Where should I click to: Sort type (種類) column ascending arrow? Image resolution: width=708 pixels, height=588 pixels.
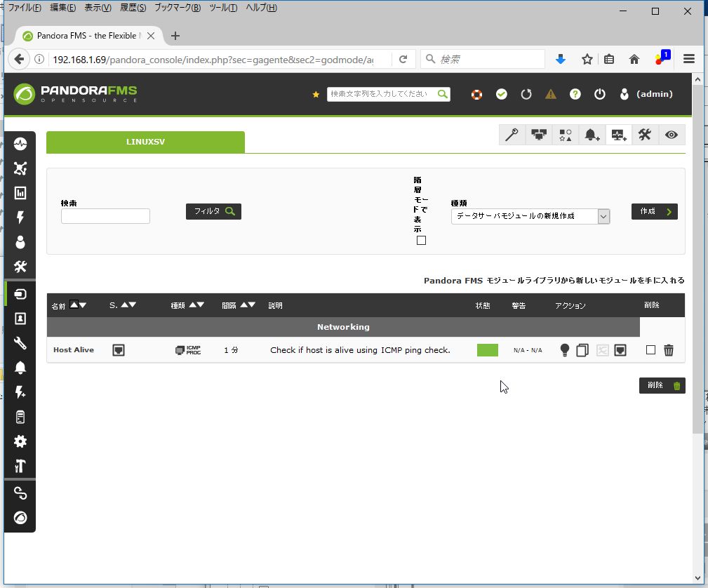pyautogui.click(x=192, y=305)
